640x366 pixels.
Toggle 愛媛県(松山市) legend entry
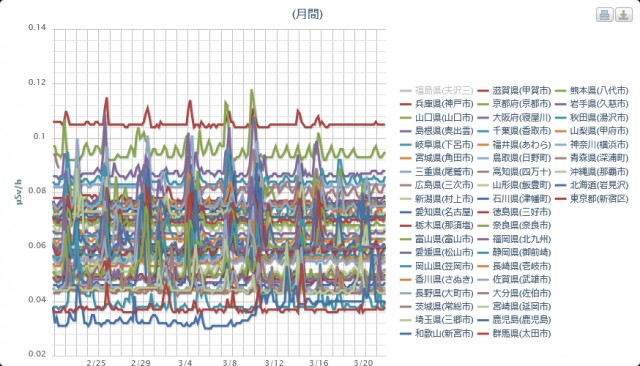(x=436, y=253)
